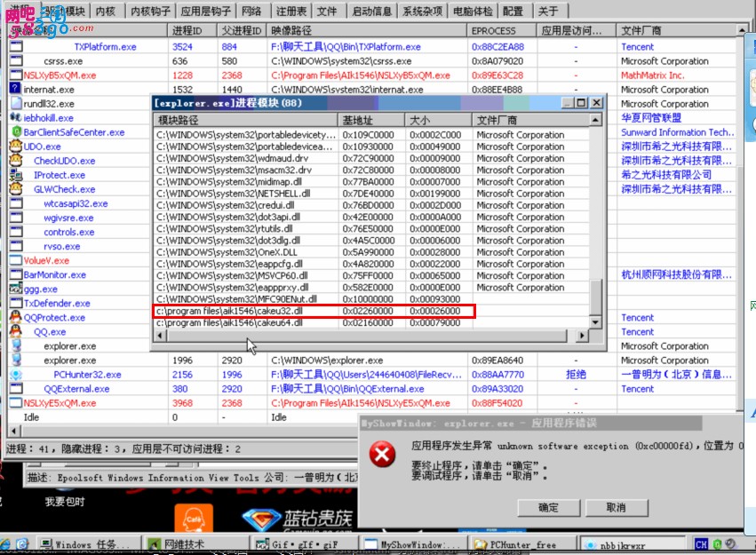Viewport: 756px width, 555px height.
Task: Select module row MFC90ENU.dll
Action: pos(371,299)
